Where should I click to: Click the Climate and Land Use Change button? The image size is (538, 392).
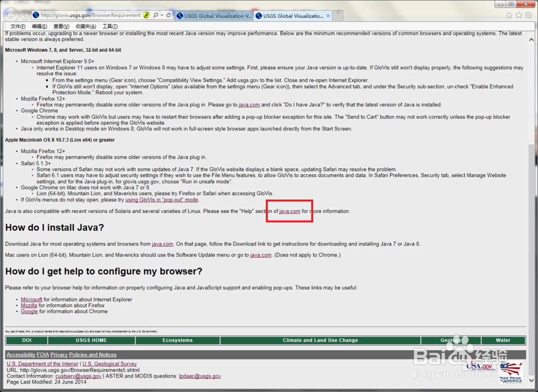[320, 340]
